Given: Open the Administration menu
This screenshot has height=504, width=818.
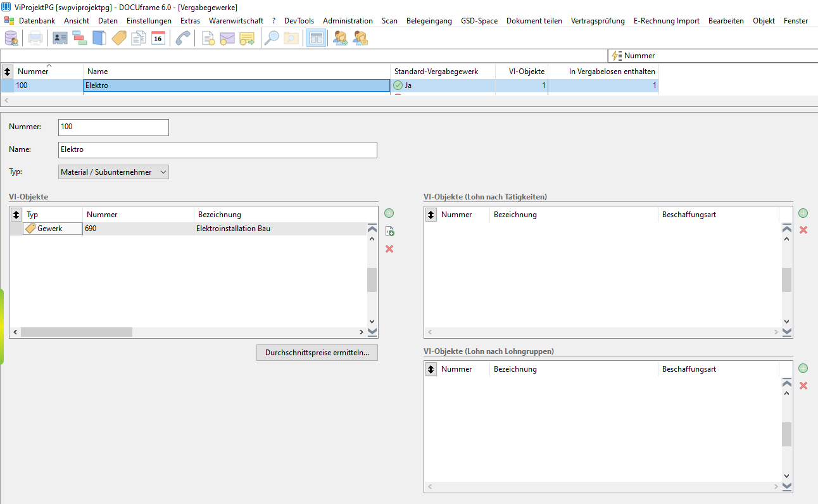Looking at the screenshot, I should 348,21.
